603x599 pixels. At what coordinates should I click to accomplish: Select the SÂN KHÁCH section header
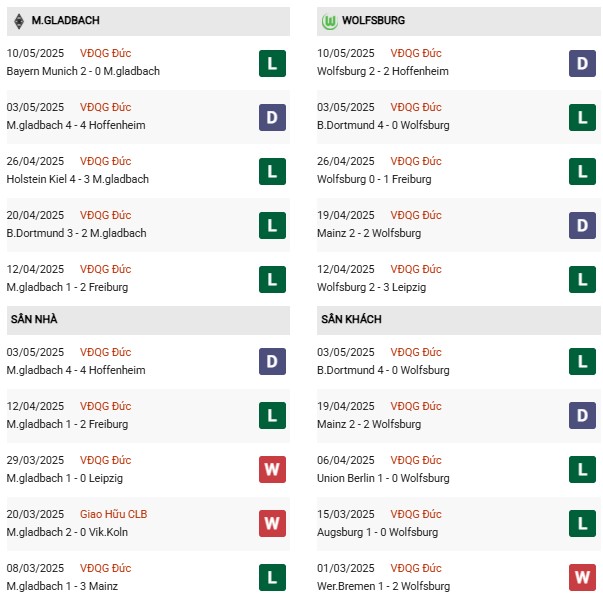coord(459,320)
